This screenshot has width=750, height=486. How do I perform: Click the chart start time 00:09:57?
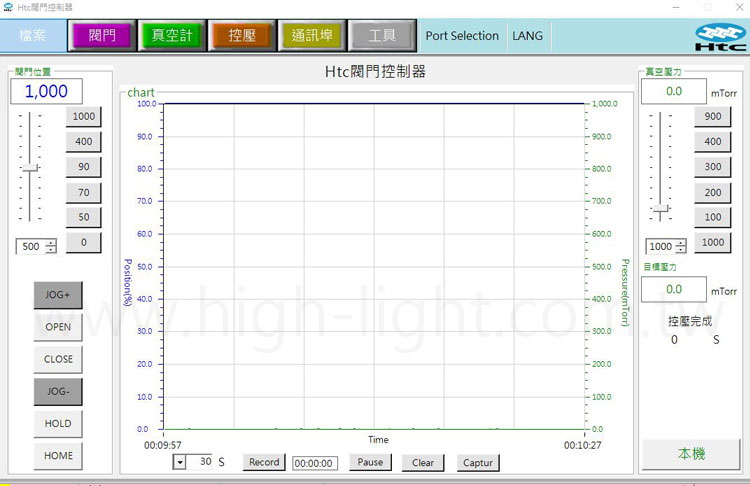click(x=163, y=445)
